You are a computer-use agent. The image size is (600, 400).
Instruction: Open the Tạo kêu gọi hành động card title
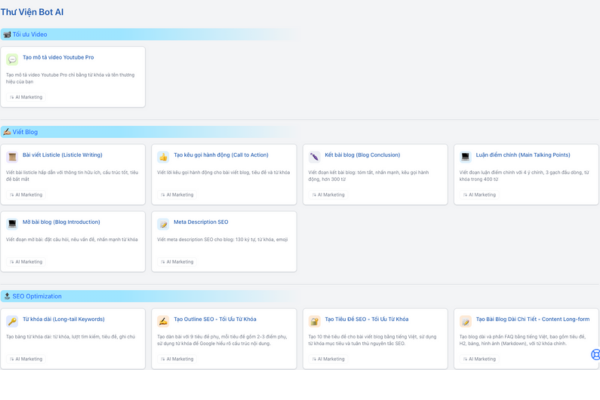(219, 156)
